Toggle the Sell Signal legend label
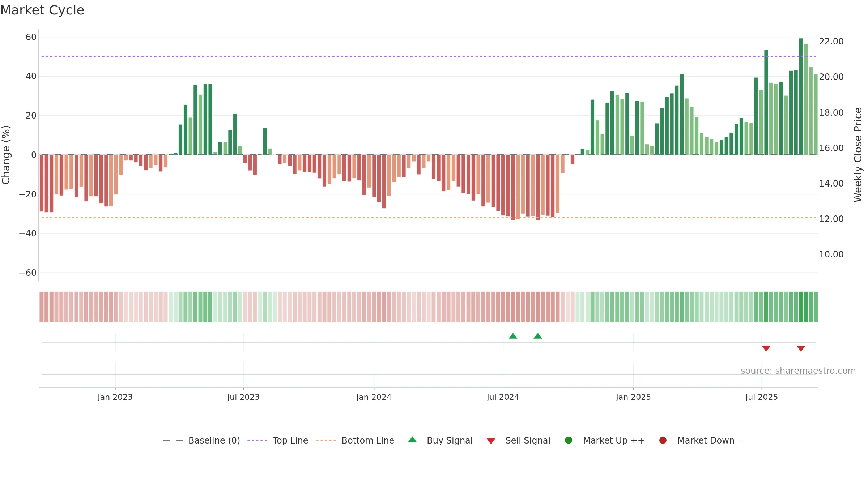 (x=528, y=440)
